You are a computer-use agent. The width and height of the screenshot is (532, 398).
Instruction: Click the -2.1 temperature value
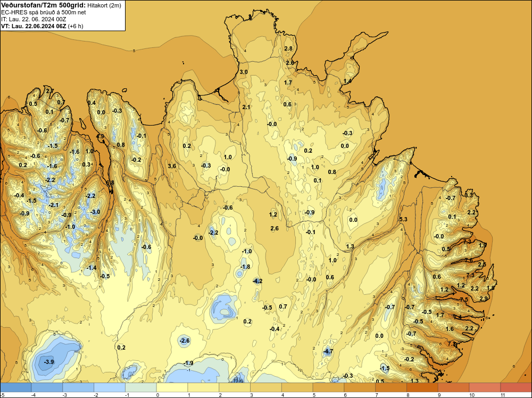(x=54, y=205)
